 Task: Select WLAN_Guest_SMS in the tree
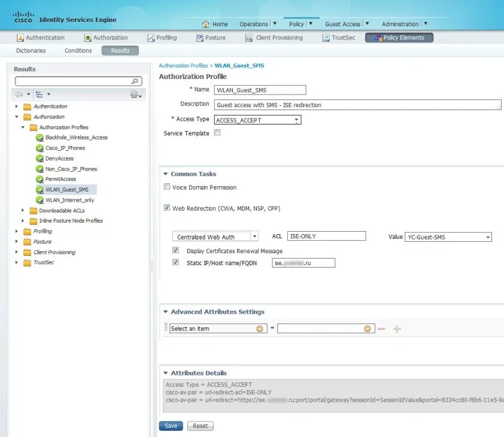point(67,190)
